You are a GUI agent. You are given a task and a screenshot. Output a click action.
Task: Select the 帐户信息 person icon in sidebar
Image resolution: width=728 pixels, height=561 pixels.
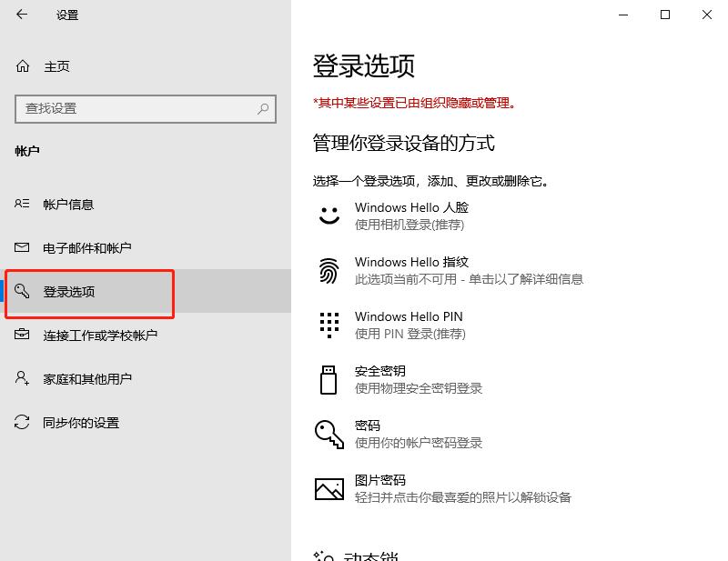22,204
